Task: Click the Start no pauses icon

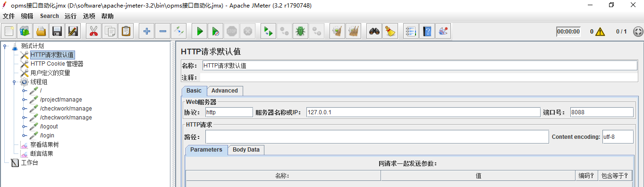Action: tap(216, 32)
